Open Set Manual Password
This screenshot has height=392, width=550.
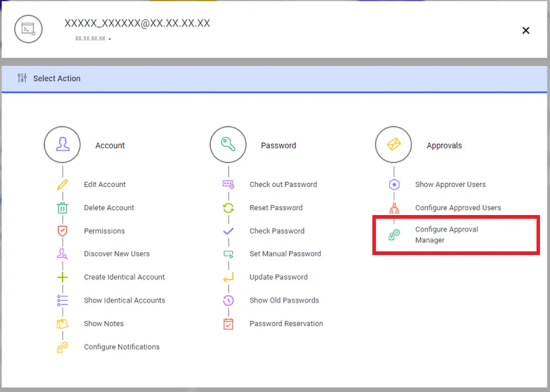point(285,254)
